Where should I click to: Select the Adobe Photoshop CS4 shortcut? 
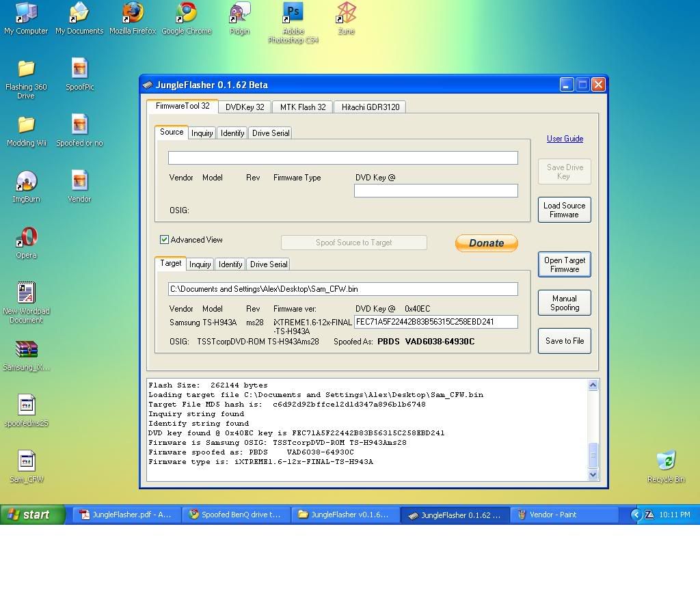[293, 14]
